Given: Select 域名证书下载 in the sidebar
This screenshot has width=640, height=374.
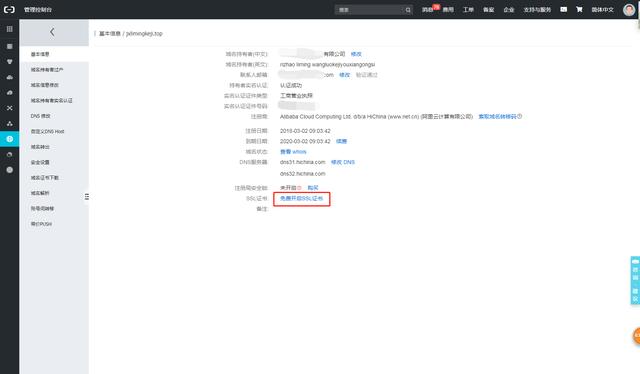Looking at the screenshot, I should click(44, 178).
